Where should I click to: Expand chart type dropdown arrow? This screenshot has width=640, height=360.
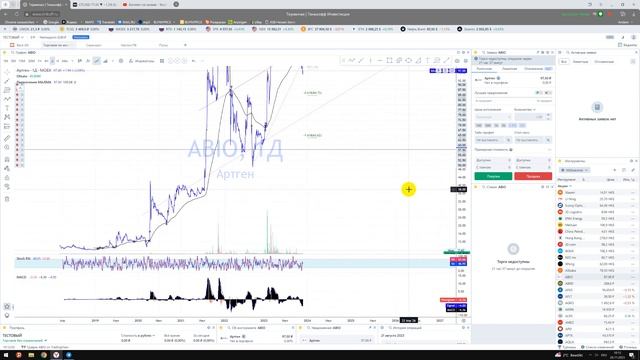113,61
